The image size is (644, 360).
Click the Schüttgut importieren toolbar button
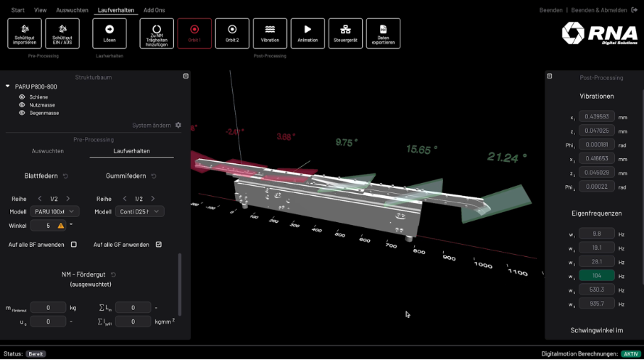point(25,33)
